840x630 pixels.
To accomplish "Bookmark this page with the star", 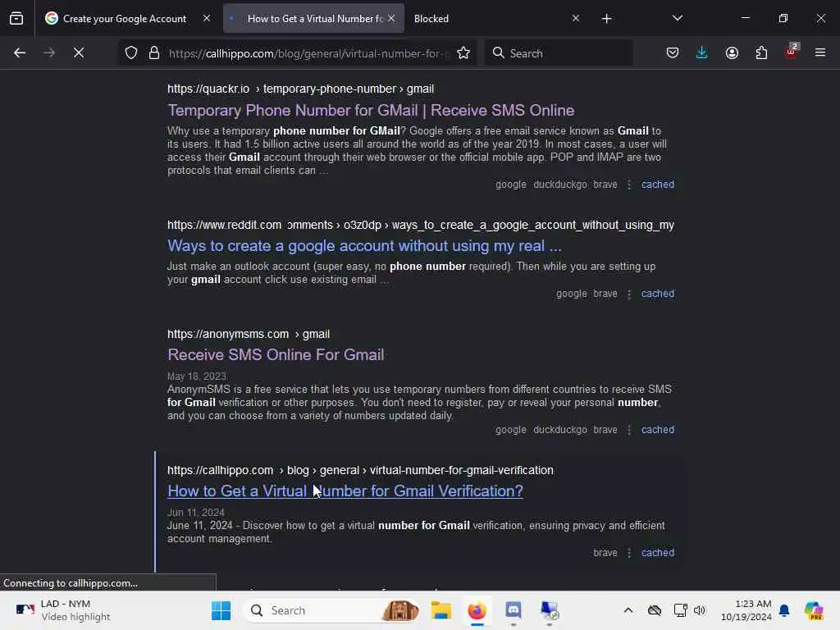I will (x=463, y=53).
